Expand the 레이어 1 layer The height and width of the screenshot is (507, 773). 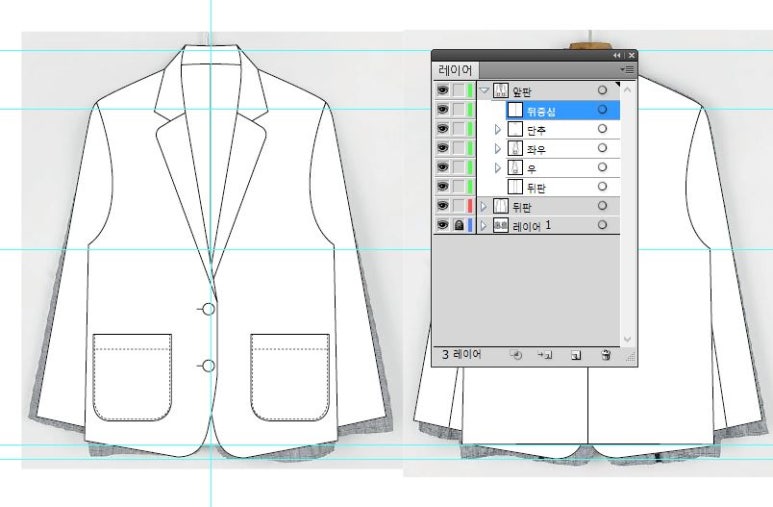click(x=484, y=226)
